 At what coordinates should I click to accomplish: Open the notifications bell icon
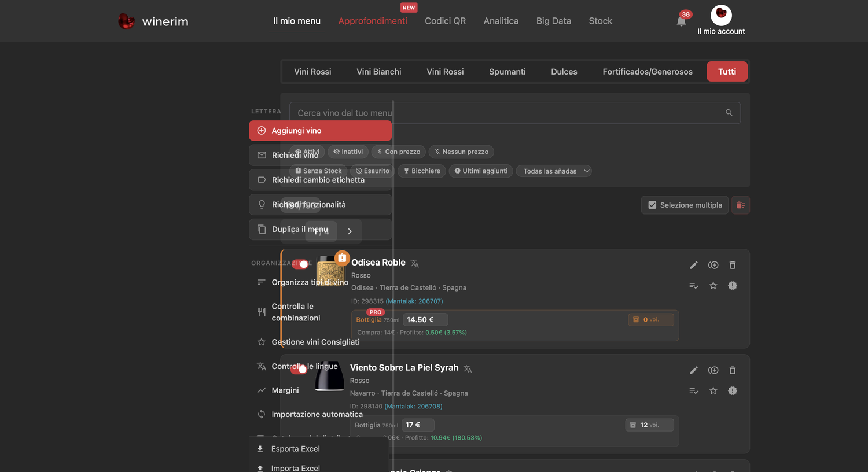tap(681, 21)
